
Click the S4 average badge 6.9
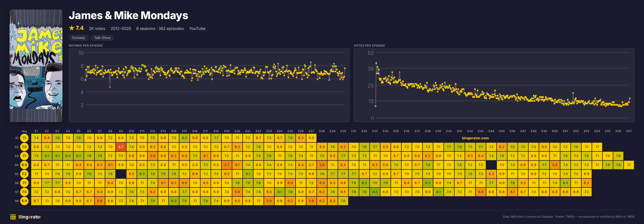pyautogui.click(x=24, y=165)
